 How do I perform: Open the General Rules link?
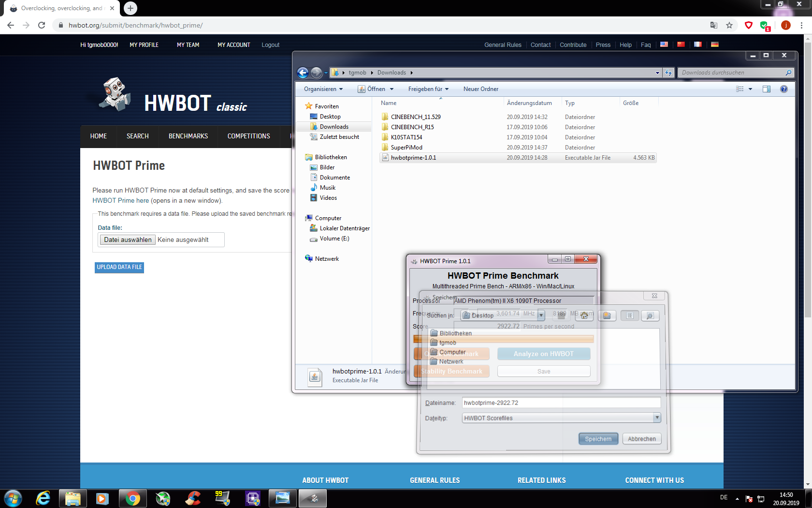click(503, 45)
